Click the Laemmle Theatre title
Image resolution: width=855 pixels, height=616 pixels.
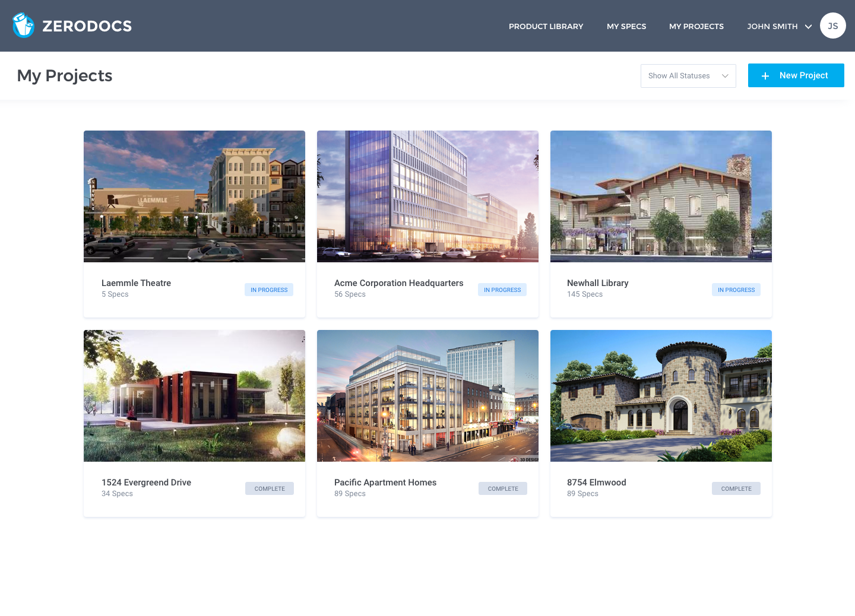(x=136, y=283)
